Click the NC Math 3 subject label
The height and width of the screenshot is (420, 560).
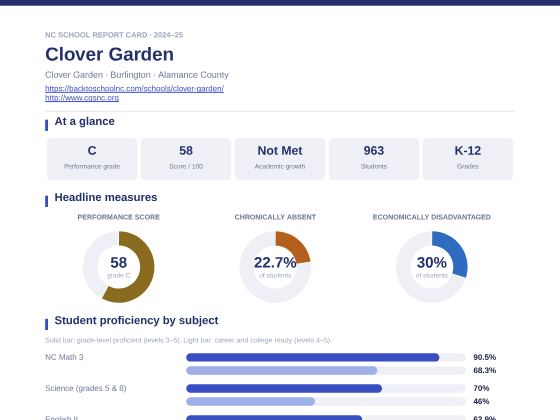(x=64, y=357)
